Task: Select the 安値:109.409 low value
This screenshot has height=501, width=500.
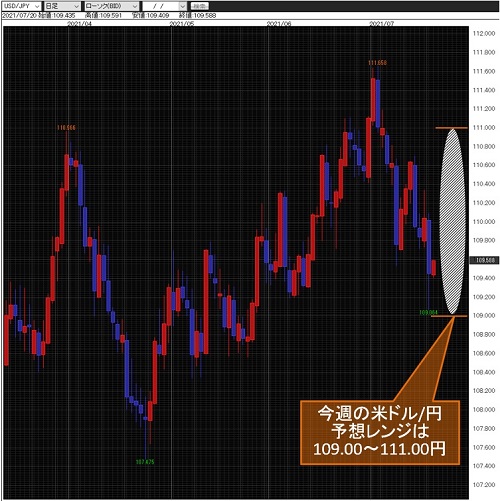Action: click(151, 15)
